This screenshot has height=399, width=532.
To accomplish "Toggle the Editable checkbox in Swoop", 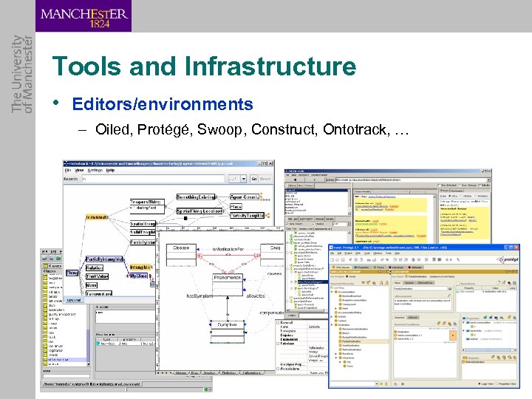I will point(480,185).
